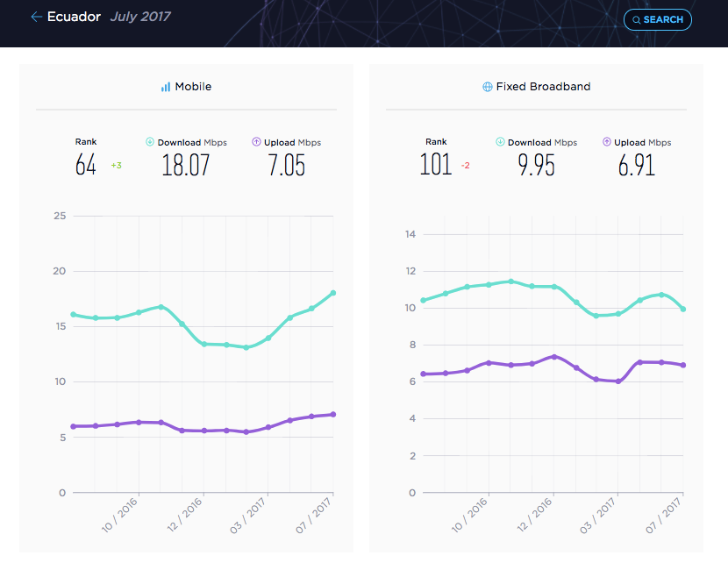Click the Mobile panel heading
This screenshot has height=570, width=728.
click(x=193, y=86)
